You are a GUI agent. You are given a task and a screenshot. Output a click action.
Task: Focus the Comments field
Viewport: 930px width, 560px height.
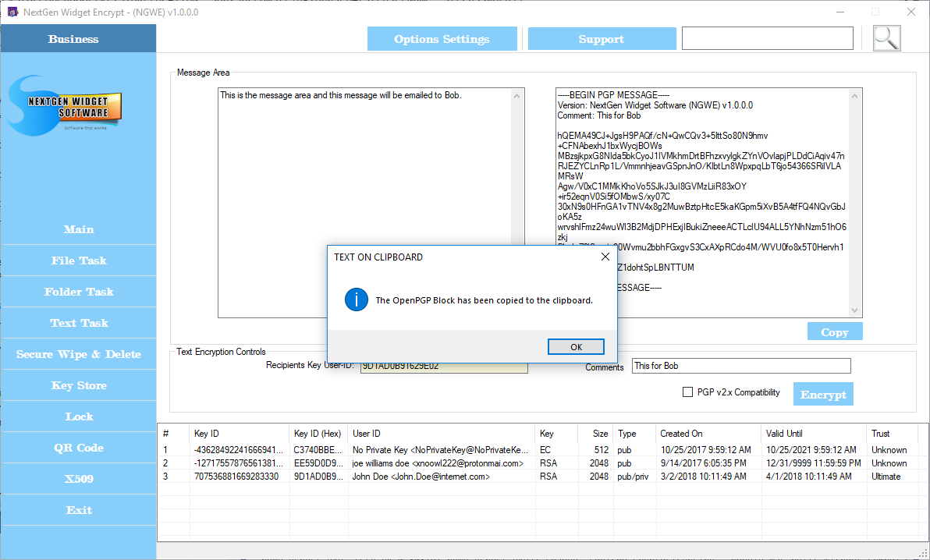click(x=741, y=366)
